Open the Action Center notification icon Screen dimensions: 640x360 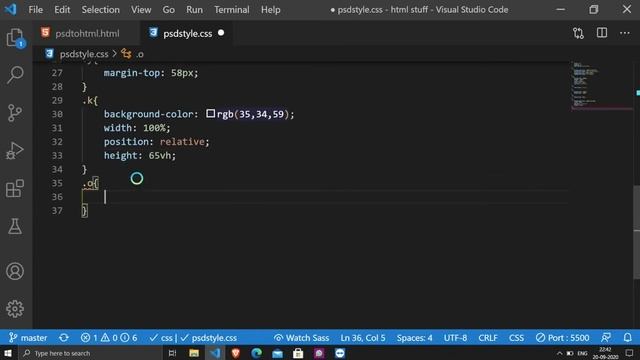click(x=629, y=353)
